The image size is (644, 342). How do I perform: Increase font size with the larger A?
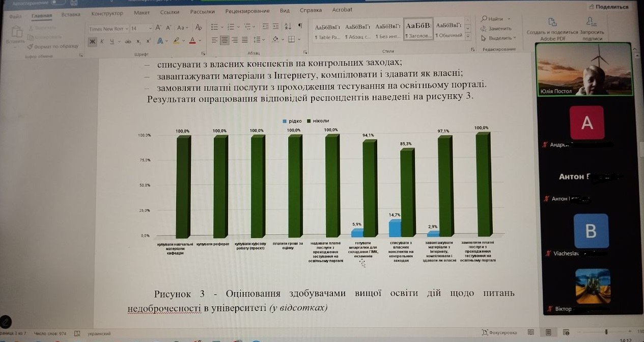click(158, 28)
